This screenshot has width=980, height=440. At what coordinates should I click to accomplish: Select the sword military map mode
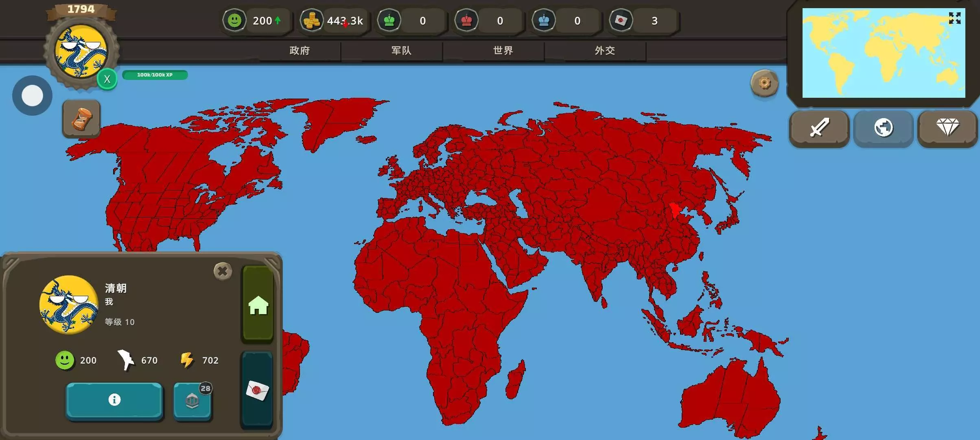pyautogui.click(x=819, y=128)
